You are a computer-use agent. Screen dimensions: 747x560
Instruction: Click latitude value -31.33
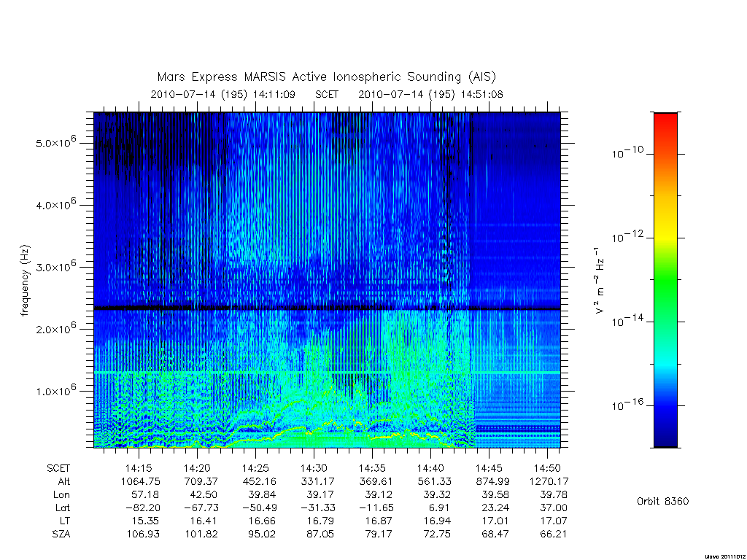click(x=317, y=507)
